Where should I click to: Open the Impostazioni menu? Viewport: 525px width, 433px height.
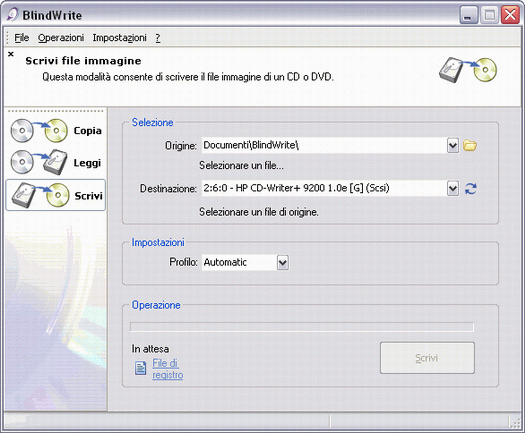120,38
